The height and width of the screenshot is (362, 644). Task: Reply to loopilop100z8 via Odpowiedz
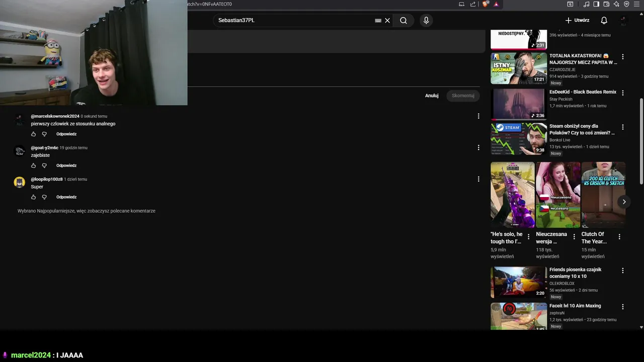[66, 197]
